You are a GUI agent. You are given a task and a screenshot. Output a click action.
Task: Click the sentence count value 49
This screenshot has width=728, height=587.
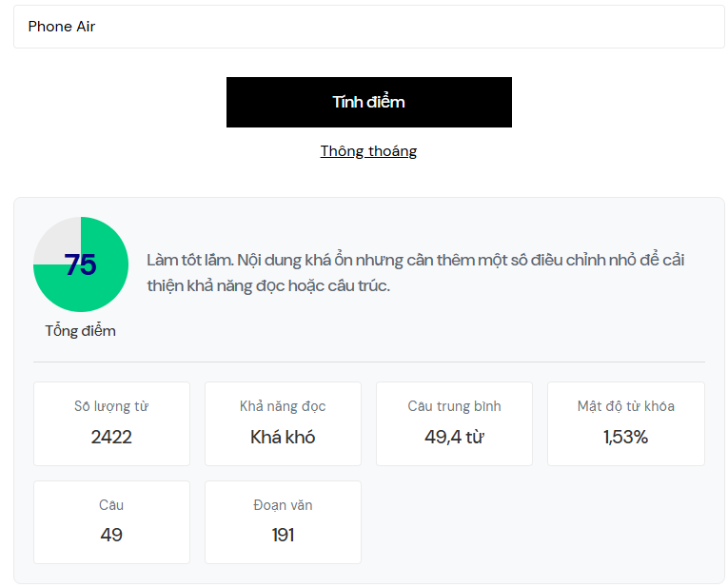[x=111, y=536]
